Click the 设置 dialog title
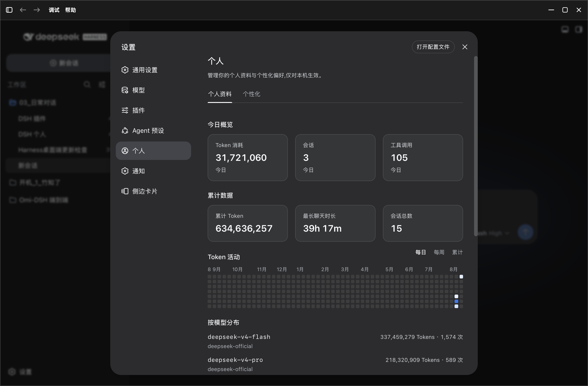 128,47
